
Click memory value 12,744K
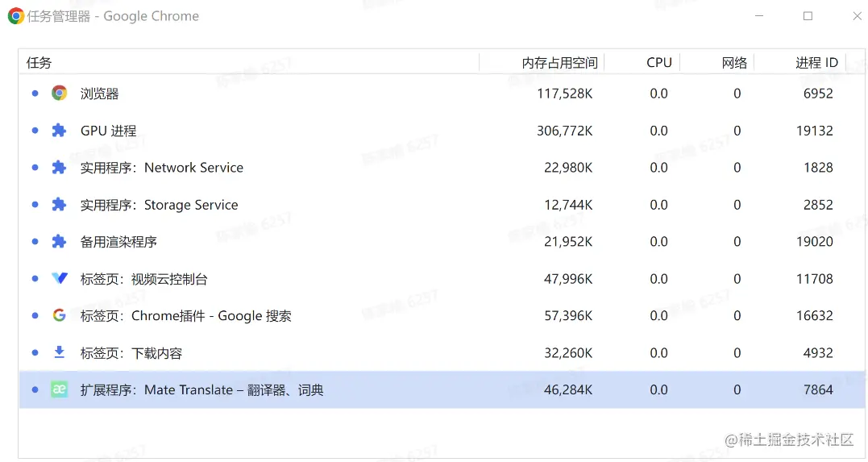(568, 205)
